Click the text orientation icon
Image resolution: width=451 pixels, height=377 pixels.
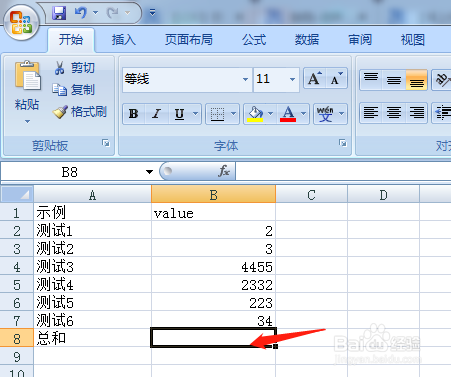443,80
